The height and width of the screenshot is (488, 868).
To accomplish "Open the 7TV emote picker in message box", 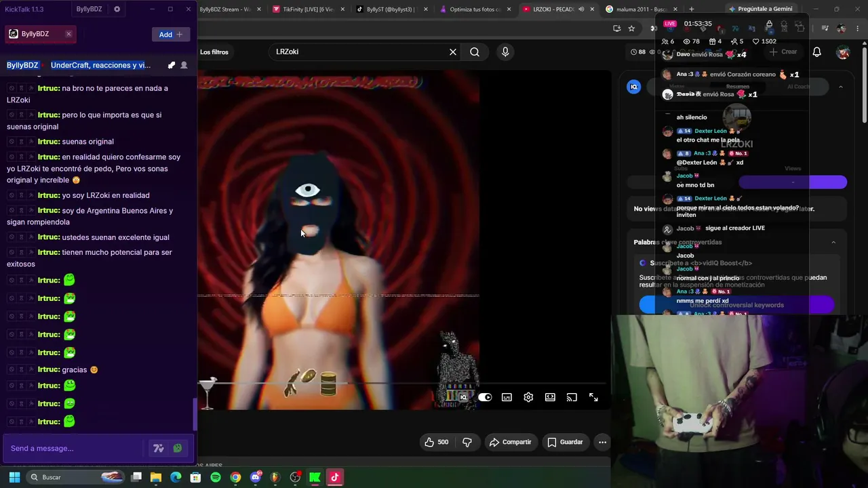I will (159, 448).
